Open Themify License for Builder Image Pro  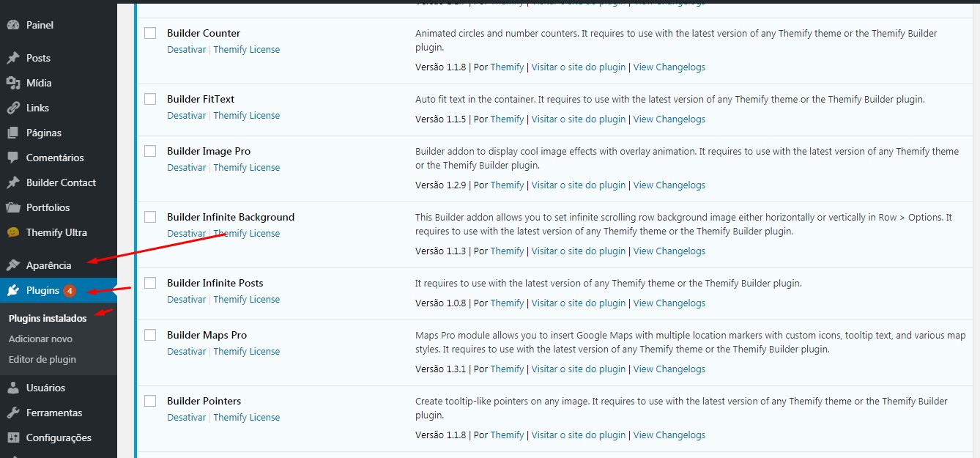(x=247, y=168)
